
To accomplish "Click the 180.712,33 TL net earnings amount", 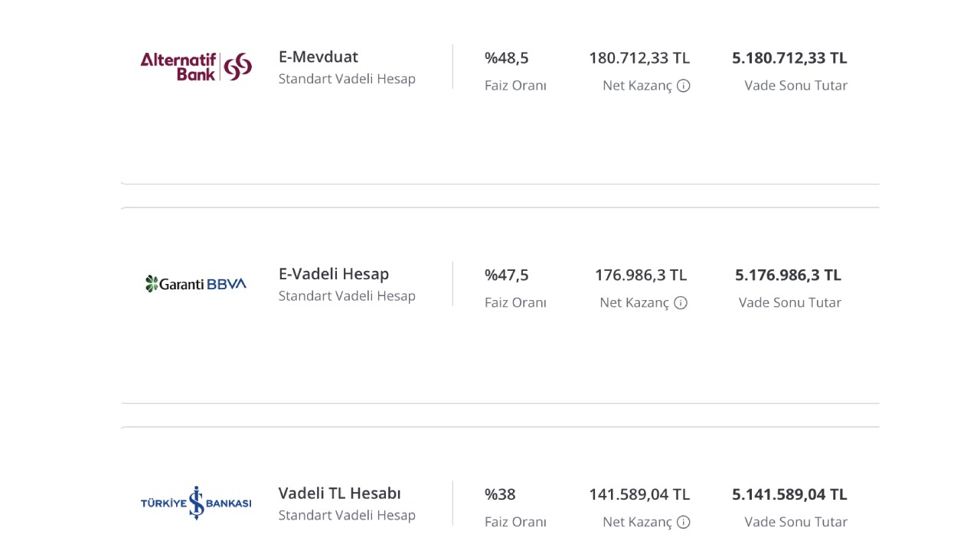I will click(x=639, y=58).
